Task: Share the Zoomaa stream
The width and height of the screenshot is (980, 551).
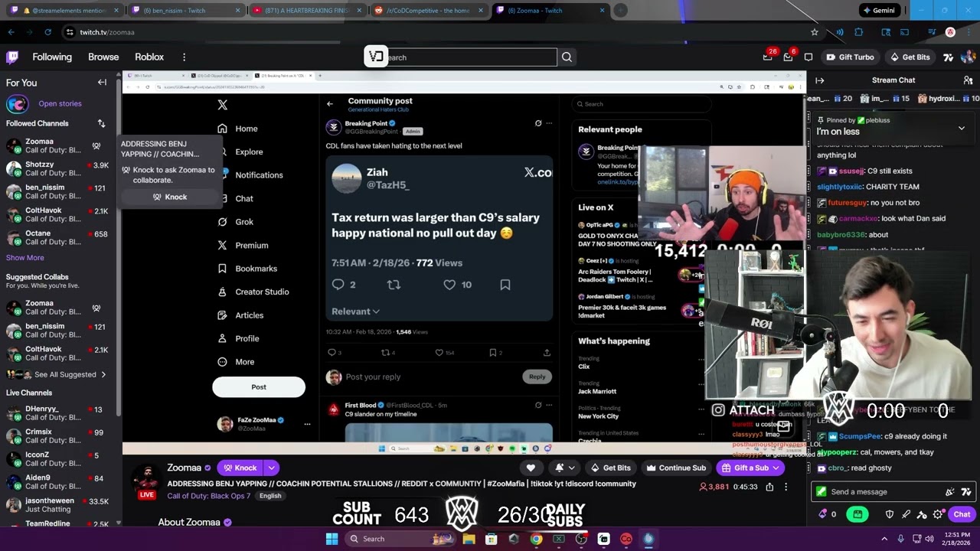Action: (769, 487)
